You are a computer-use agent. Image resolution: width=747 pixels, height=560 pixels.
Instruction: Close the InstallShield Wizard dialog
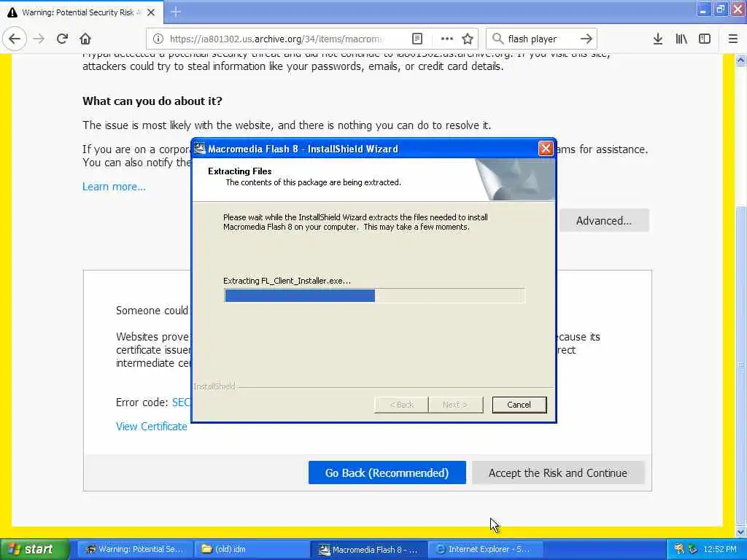[x=546, y=149]
